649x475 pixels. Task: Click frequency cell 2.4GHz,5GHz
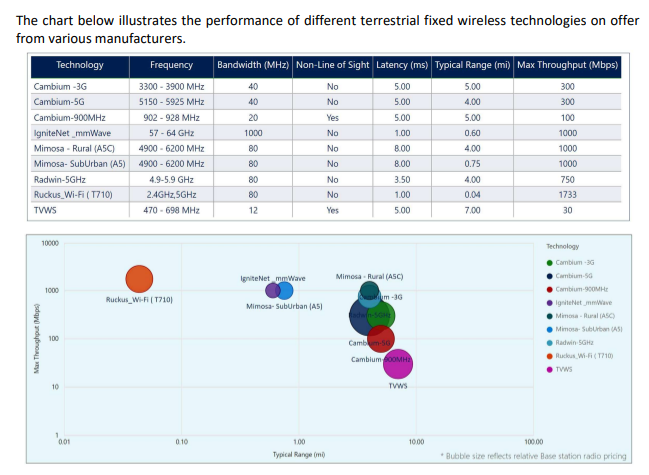click(x=171, y=194)
